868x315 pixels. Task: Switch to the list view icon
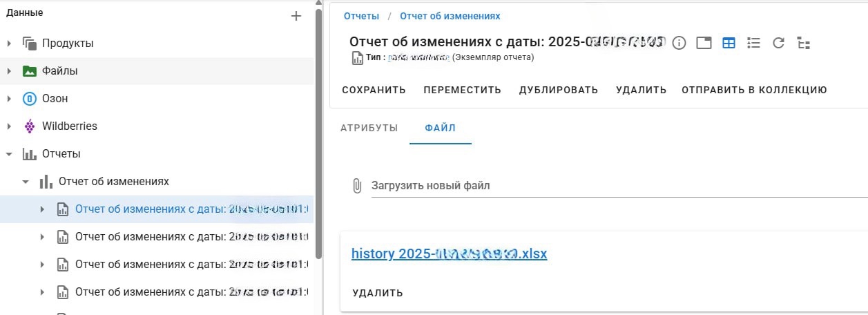[x=753, y=43]
